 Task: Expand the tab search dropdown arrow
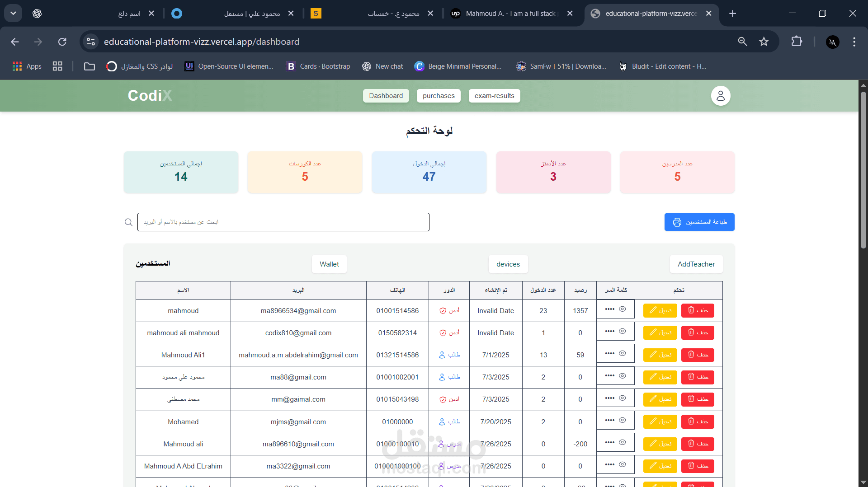pos(13,14)
